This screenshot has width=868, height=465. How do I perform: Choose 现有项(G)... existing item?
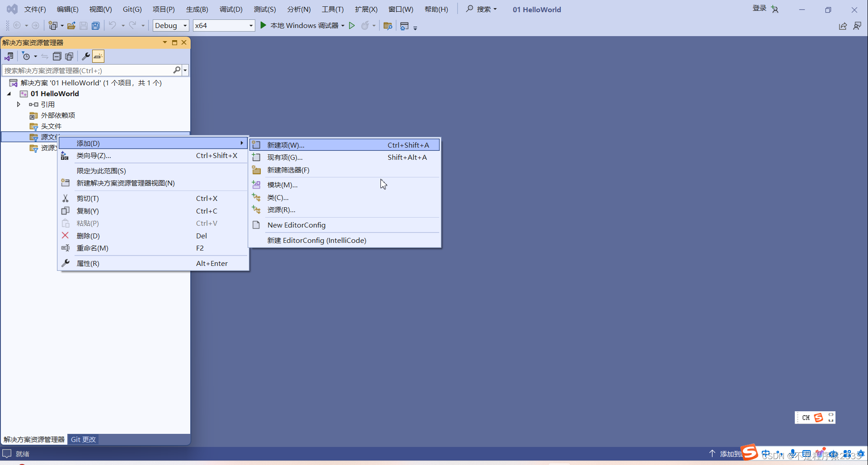[345, 157]
